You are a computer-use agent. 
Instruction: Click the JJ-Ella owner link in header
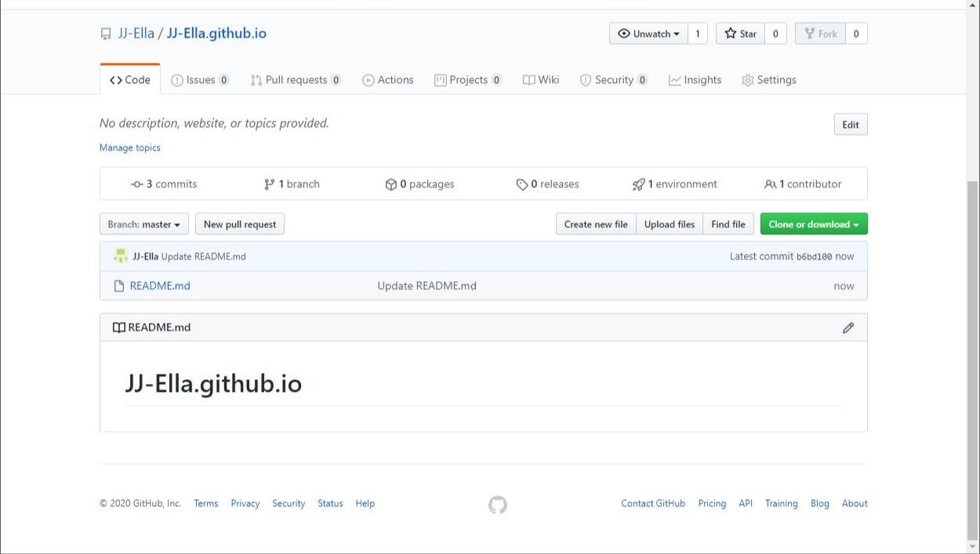[136, 34]
